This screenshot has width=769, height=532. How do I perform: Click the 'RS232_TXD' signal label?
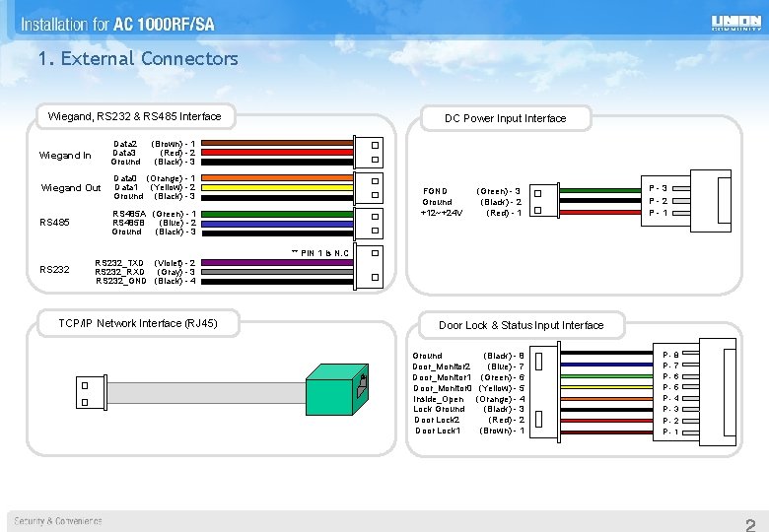coord(119,263)
